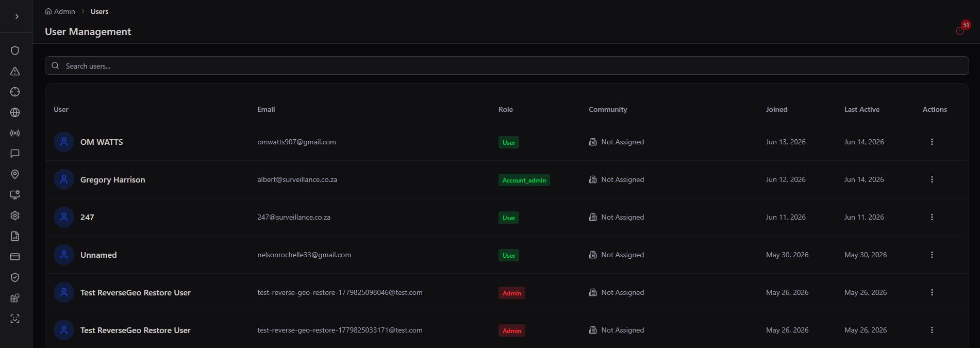
Task: Open the settings gear sidebar icon
Action: [15, 216]
